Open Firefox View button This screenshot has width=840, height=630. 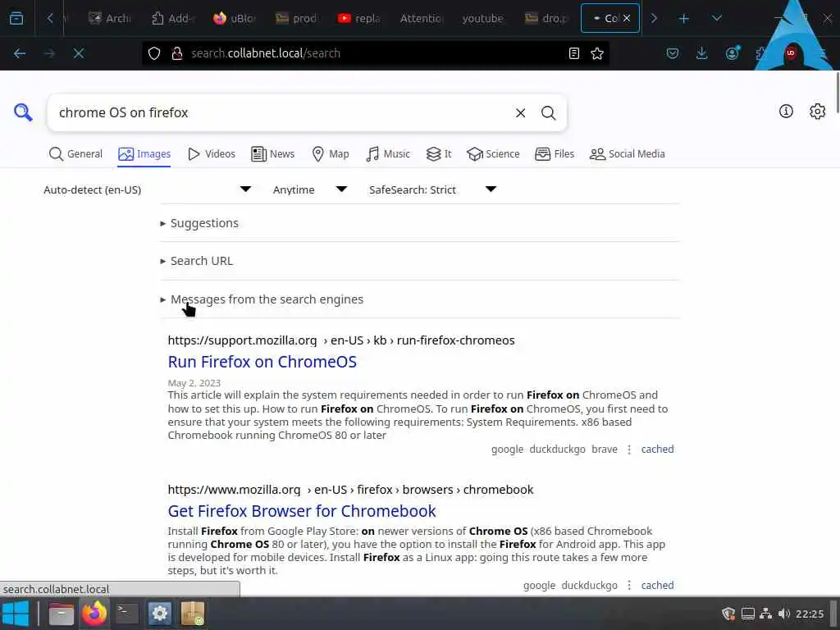tap(16, 19)
